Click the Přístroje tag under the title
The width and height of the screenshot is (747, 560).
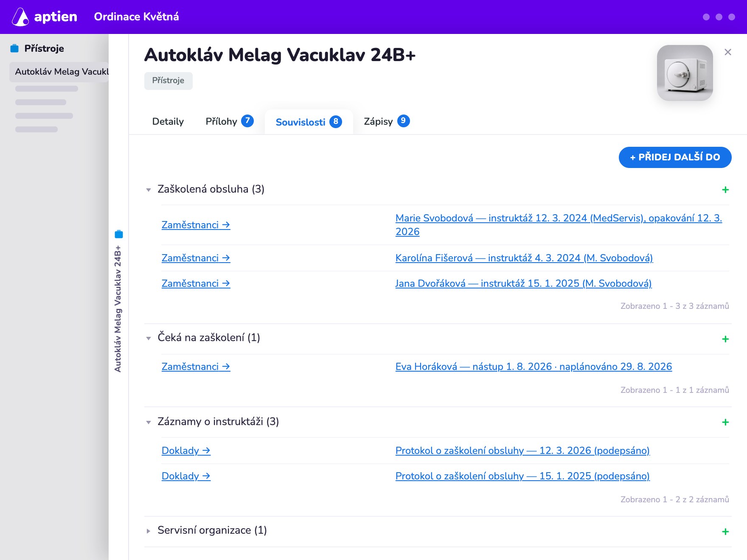pos(168,81)
